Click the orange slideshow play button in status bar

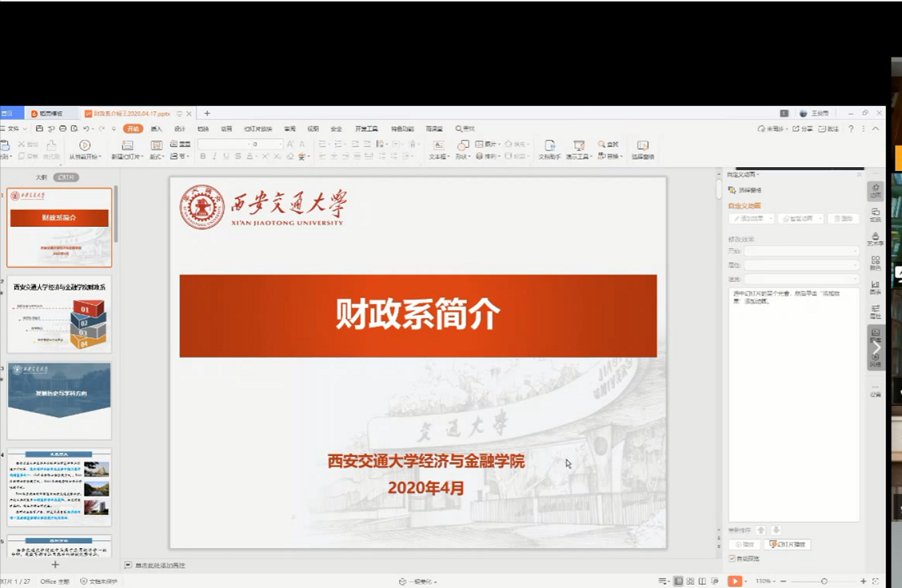[734, 582]
